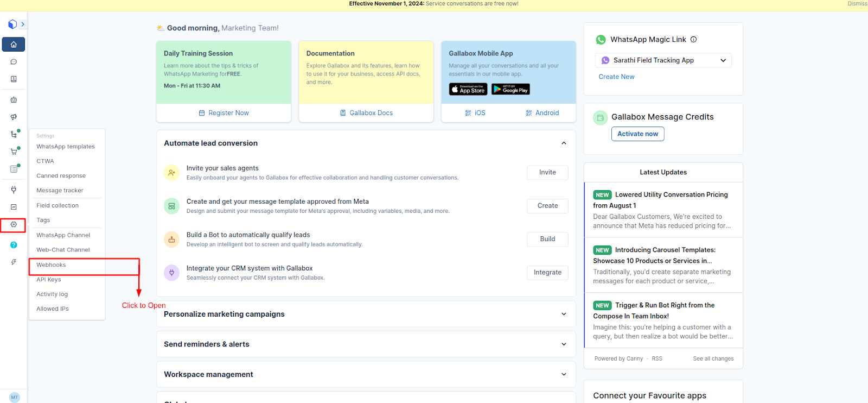
Task: Click the RSS link
Action: point(657,359)
